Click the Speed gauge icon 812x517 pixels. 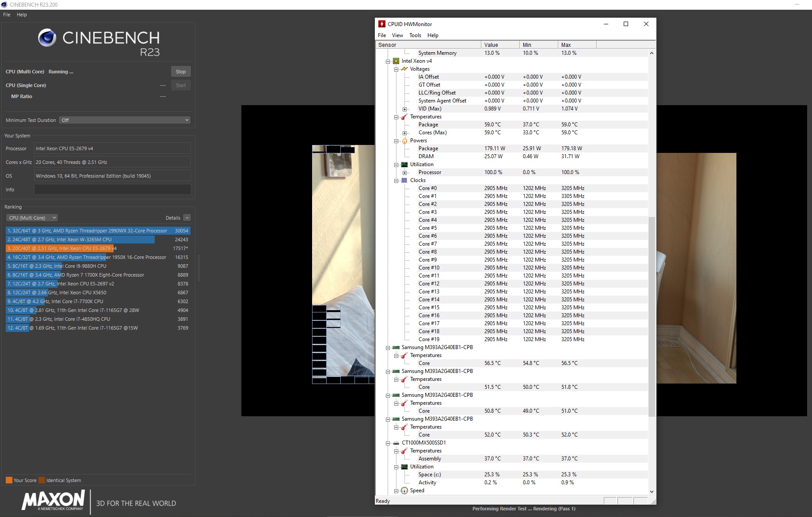pyautogui.click(x=404, y=490)
